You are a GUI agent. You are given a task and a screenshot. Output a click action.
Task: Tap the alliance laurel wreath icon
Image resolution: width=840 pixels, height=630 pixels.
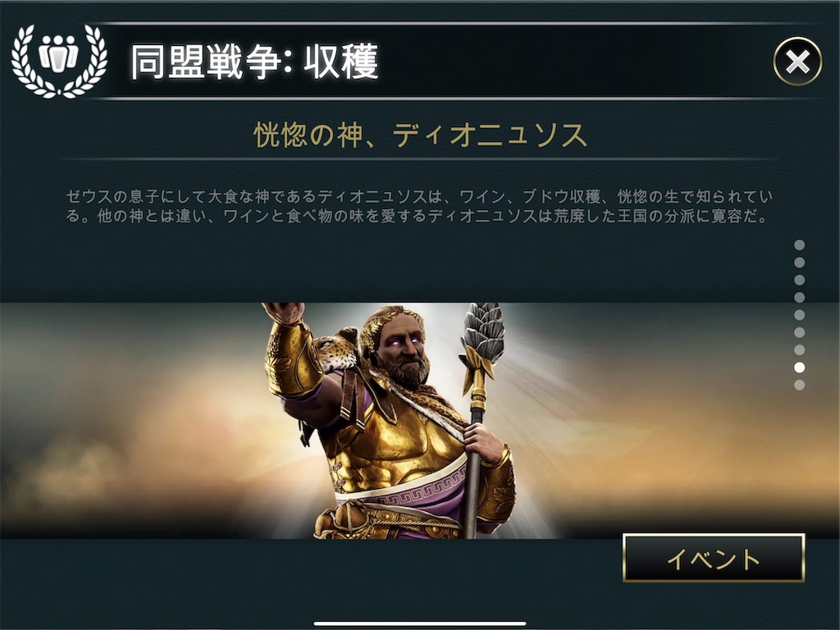tap(59, 61)
